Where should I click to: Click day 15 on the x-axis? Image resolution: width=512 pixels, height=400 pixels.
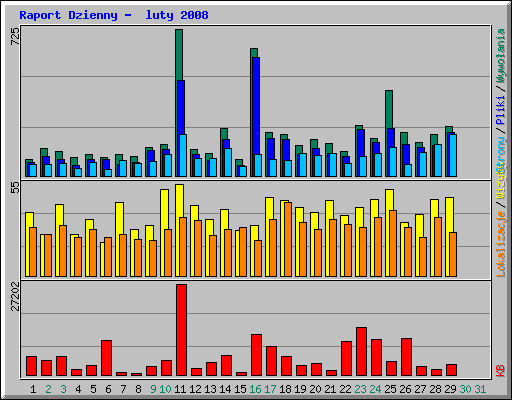pos(240,389)
